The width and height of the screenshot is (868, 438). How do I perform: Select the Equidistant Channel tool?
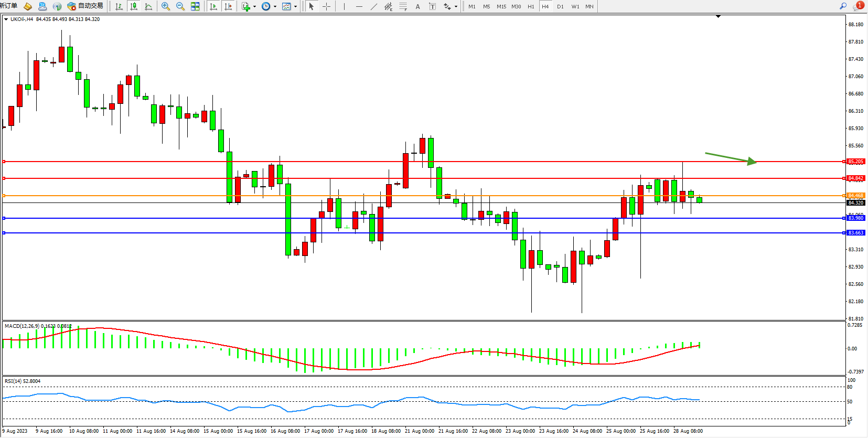pyautogui.click(x=388, y=6)
